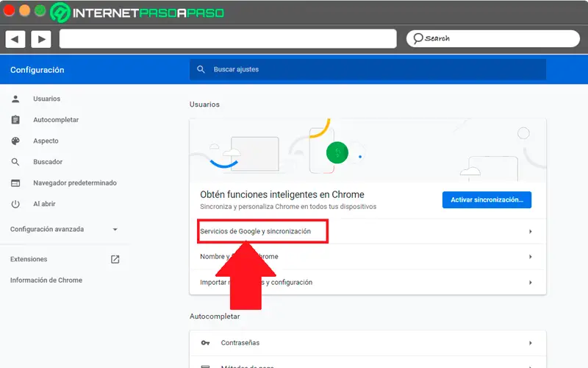Image resolution: width=588 pixels, height=368 pixels.
Task: Open Servicios de Google y sincronización chevron
Action: tap(530, 231)
